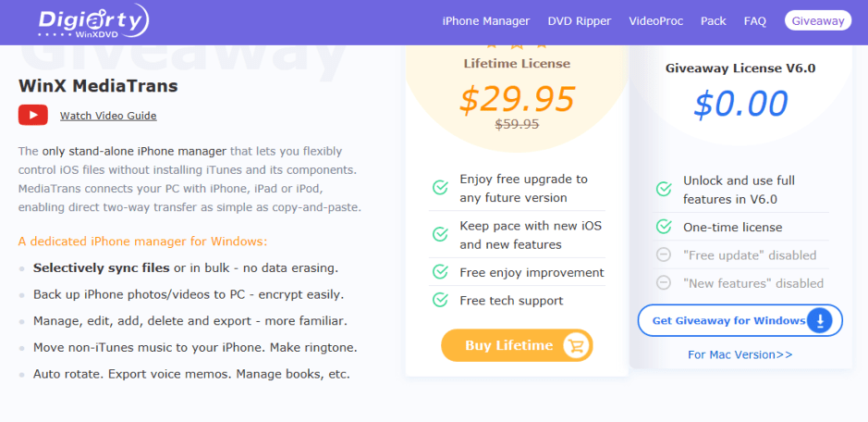
Task: Click the minus icon beside "New features" disabled
Action: pyautogui.click(x=663, y=283)
